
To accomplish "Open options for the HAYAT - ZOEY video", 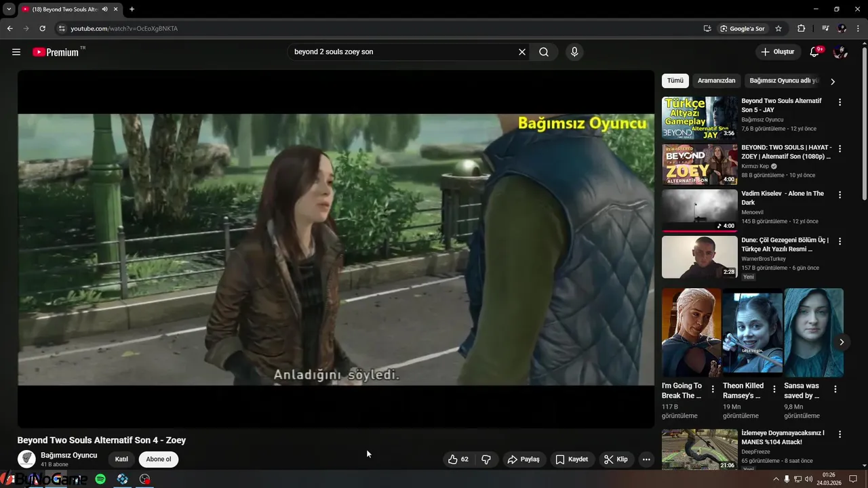I will coord(840,148).
